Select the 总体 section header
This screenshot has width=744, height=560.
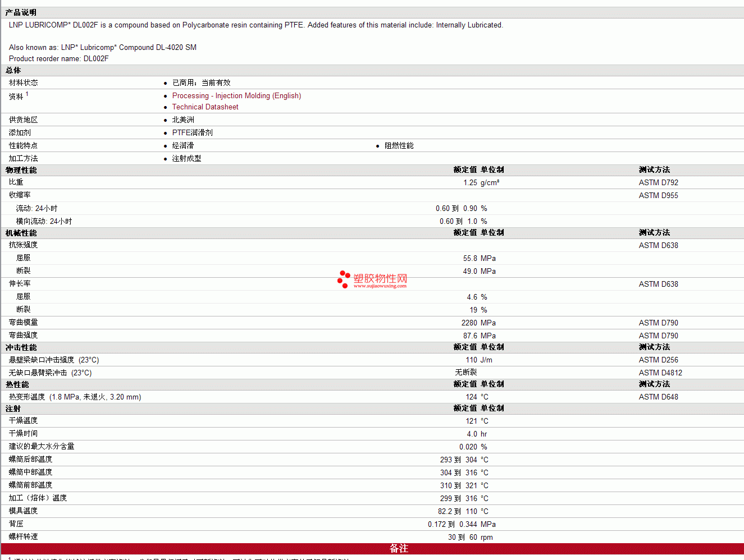(13, 71)
